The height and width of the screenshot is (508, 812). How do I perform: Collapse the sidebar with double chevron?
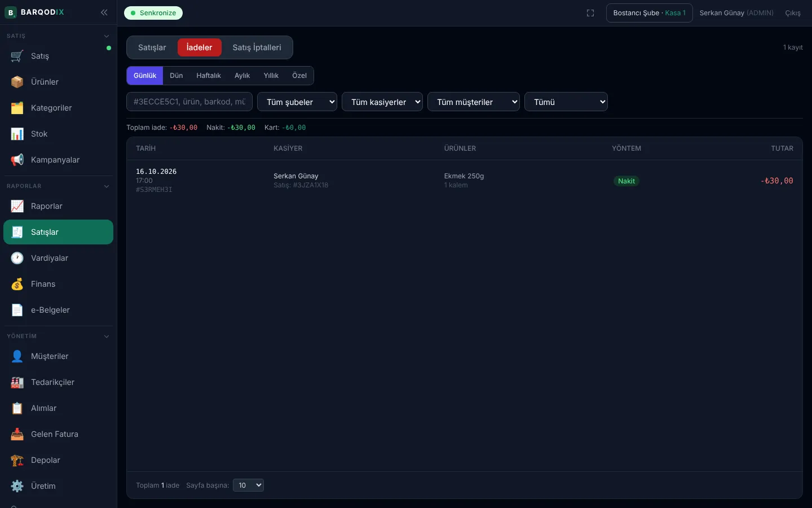coord(104,12)
